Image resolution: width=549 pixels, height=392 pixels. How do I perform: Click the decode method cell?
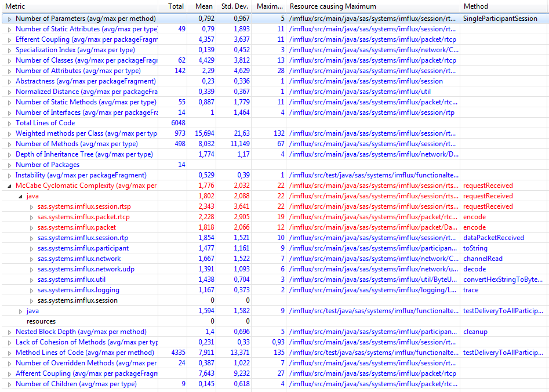pyautogui.click(x=474, y=269)
